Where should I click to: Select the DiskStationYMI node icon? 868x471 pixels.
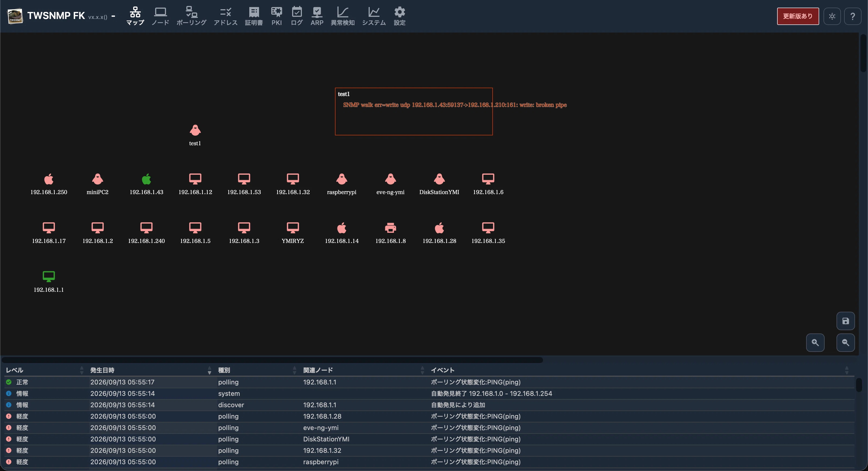(x=439, y=179)
